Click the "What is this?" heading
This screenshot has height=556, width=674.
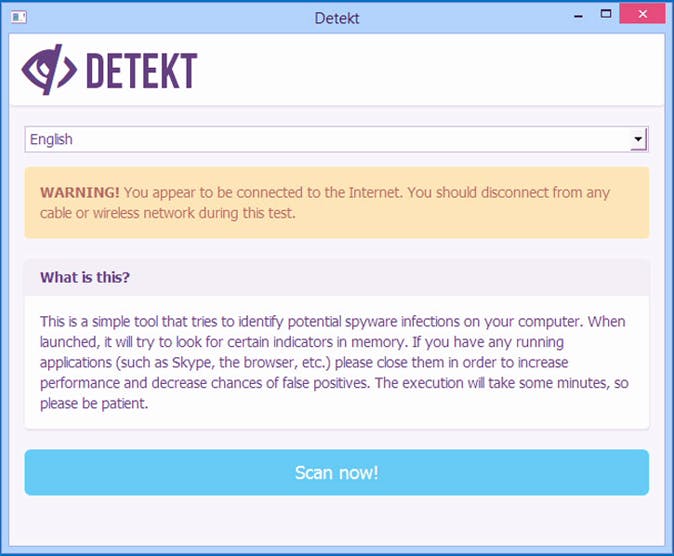[x=85, y=277]
